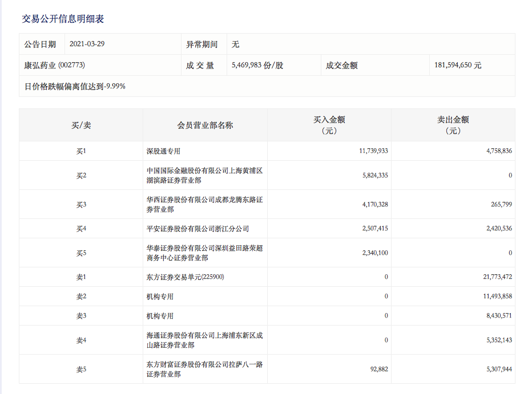532x394 pixels.
Task: Select buy amount 4,170,328
Action: 375,204
